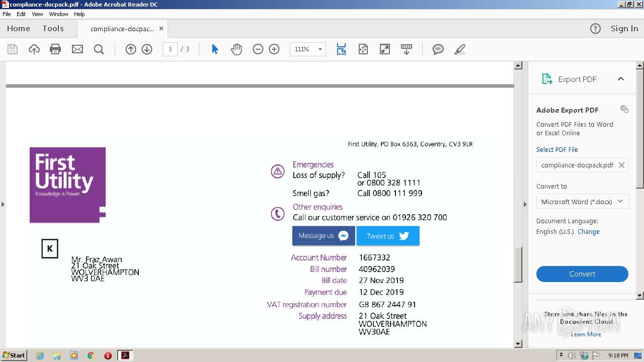This screenshot has height=362, width=644.
Task: Click the bill number 40962039
Action: point(377,269)
